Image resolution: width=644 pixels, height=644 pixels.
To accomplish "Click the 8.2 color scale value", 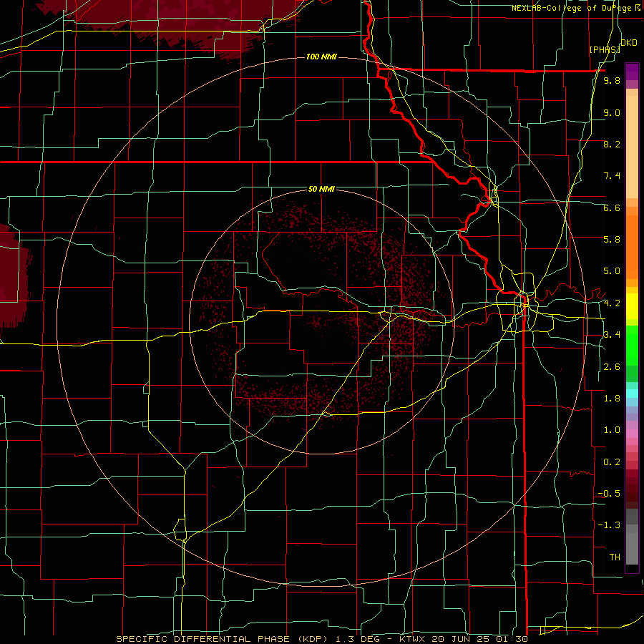I will pyautogui.click(x=612, y=144).
